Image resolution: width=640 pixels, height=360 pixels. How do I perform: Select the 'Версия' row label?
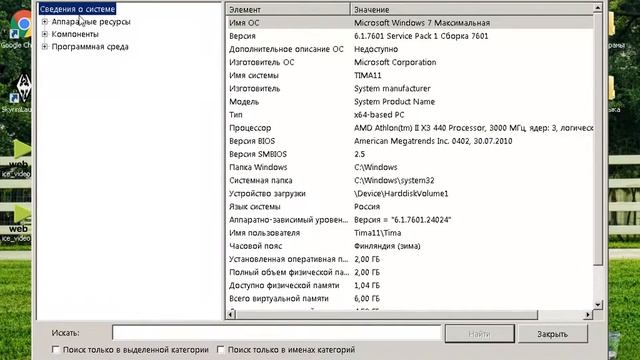click(x=242, y=36)
